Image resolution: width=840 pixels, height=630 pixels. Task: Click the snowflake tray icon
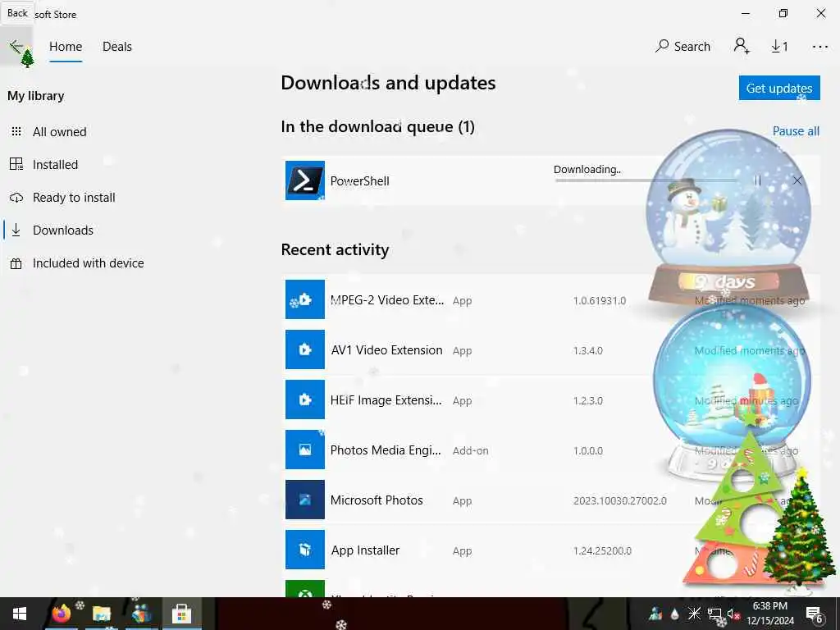tap(694, 614)
